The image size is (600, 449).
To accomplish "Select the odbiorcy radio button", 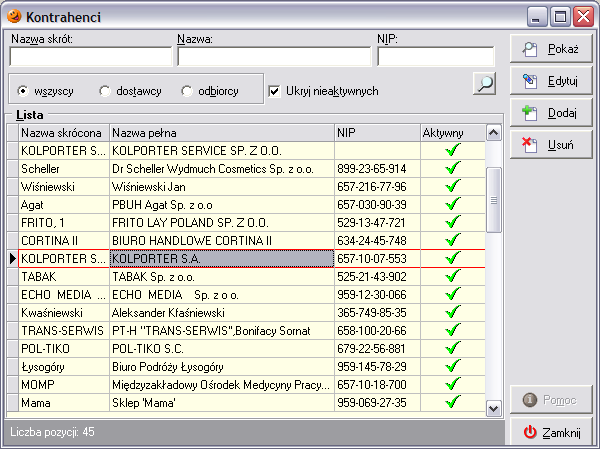I will 187,91.
